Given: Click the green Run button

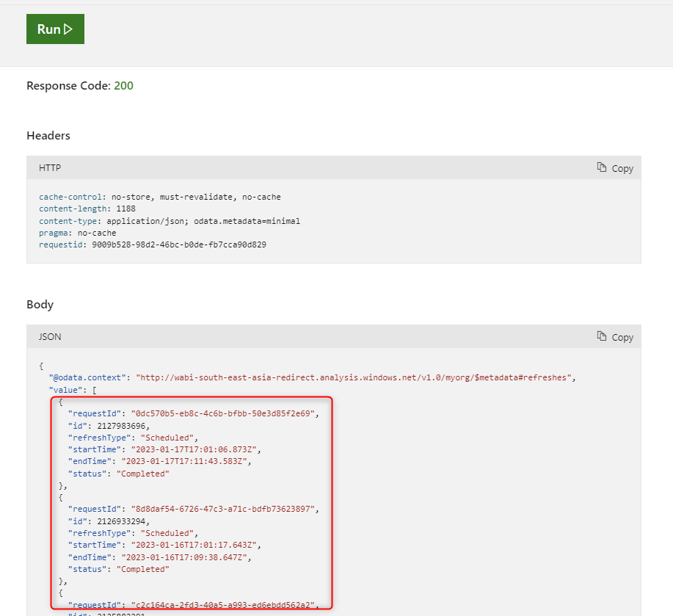Looking at the screenshot, I should (x=55, y=29).
